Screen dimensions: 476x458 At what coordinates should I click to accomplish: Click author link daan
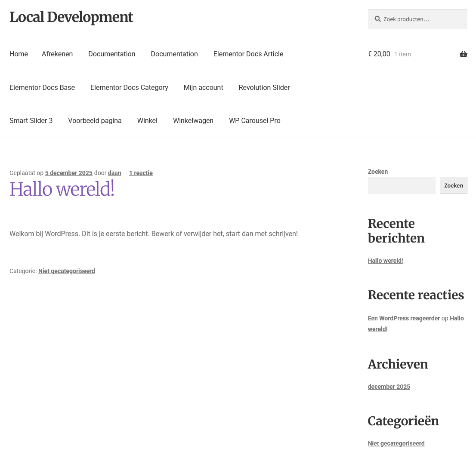click(x=114, y=173)
